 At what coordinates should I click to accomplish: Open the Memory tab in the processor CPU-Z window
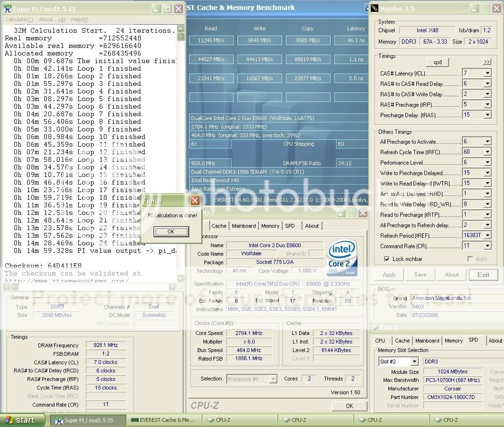tap(270, 226)
